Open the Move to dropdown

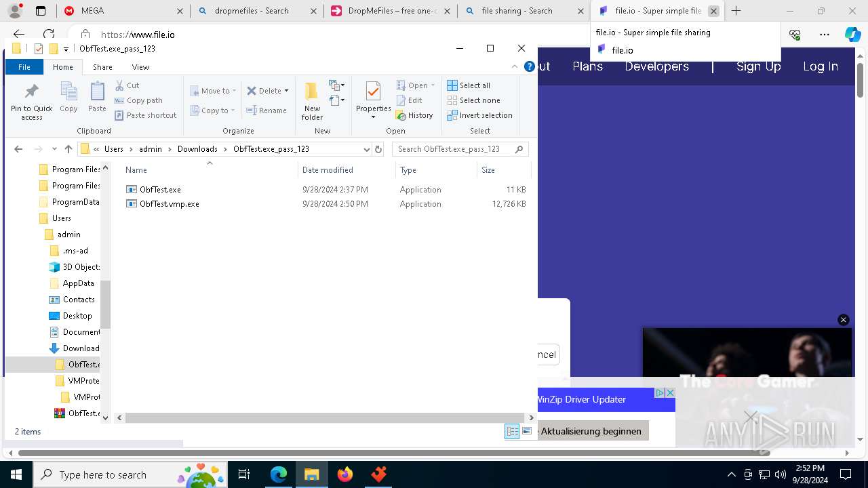point(213,91)
